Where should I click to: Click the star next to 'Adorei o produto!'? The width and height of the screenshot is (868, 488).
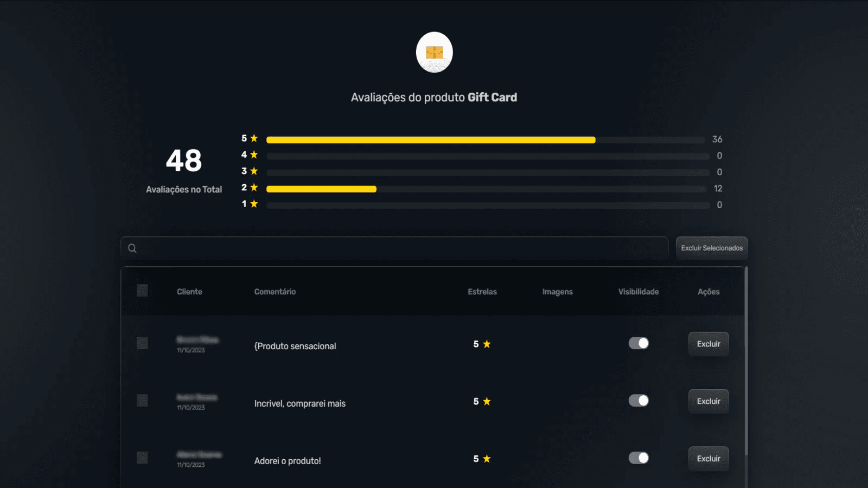click(487, 458)
